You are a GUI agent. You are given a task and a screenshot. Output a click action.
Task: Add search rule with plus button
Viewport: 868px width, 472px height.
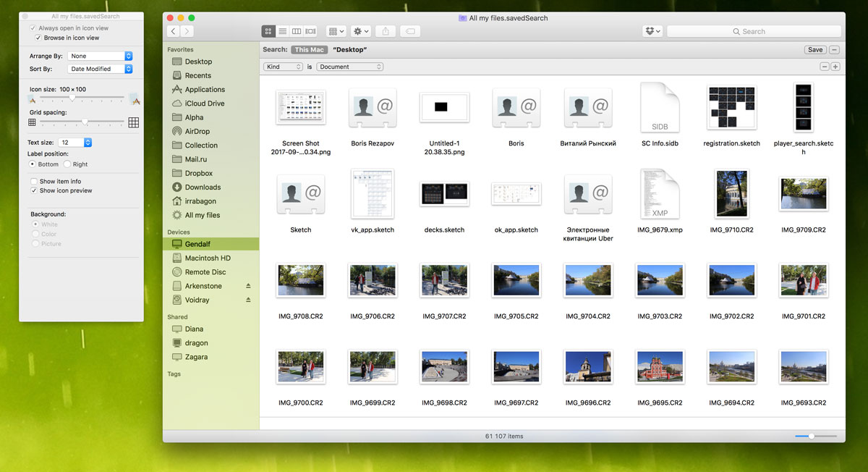(835, 67)
